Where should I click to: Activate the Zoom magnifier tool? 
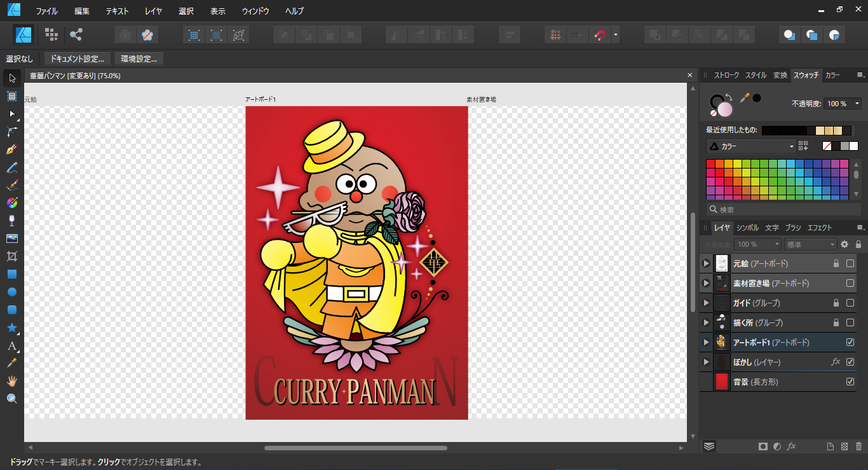[11, 399]
